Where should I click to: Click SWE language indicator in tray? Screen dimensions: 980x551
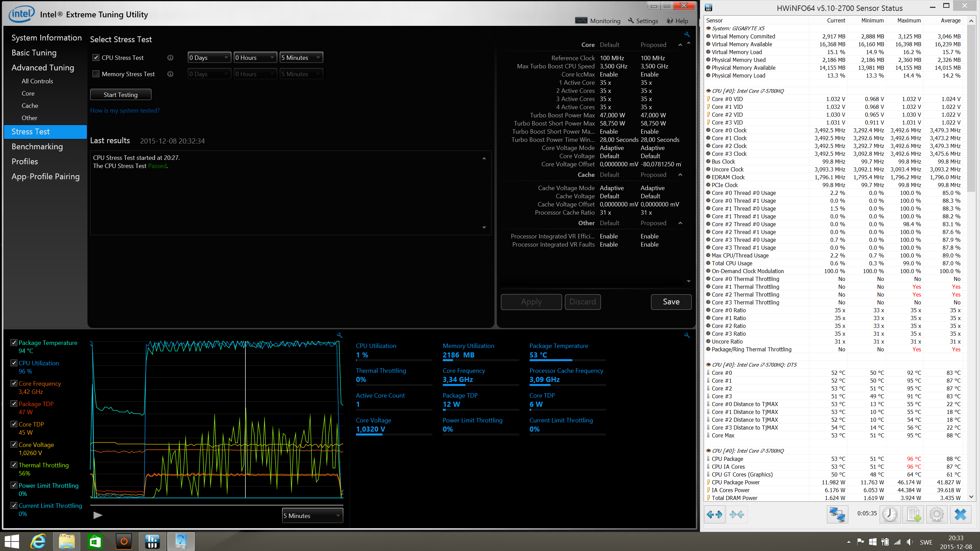pos(926,542)
